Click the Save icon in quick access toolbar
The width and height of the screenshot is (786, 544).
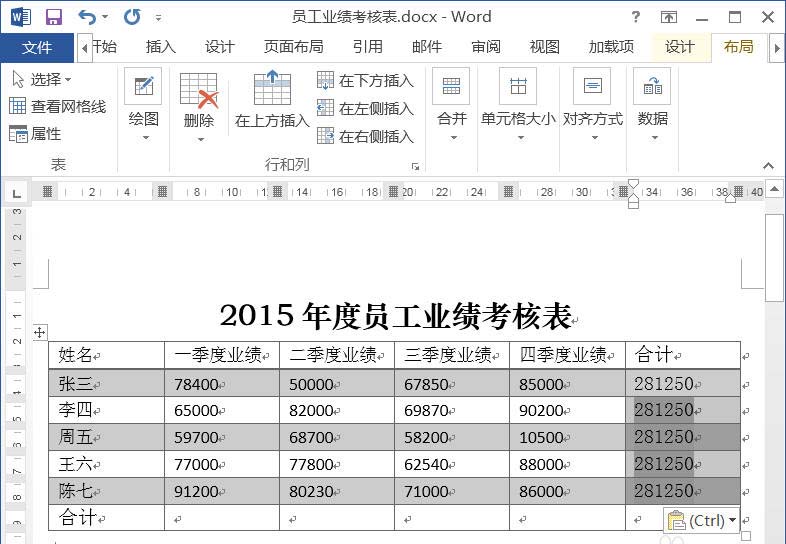(x=54, y=17)
